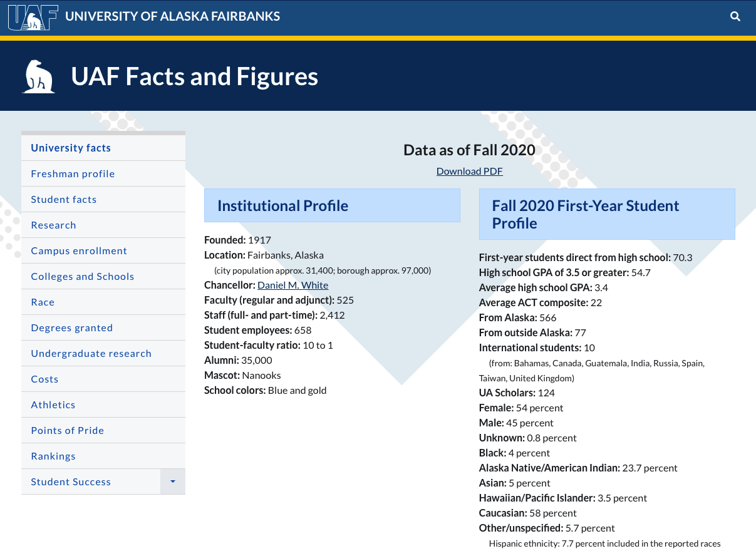Select Student facts in sidebar
This screenshot has width=756, height=556.
(x=64, y=199)
